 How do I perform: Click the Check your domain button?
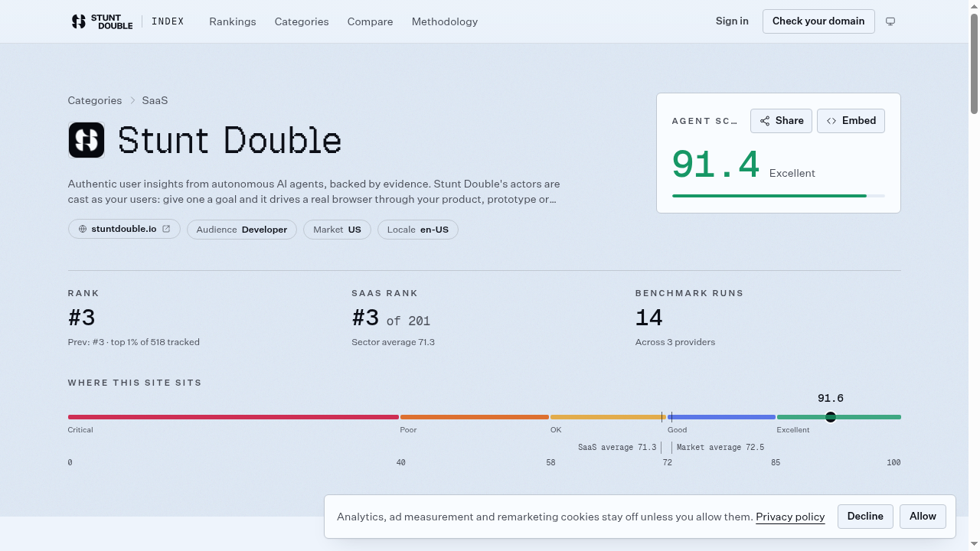click(818, 21)
